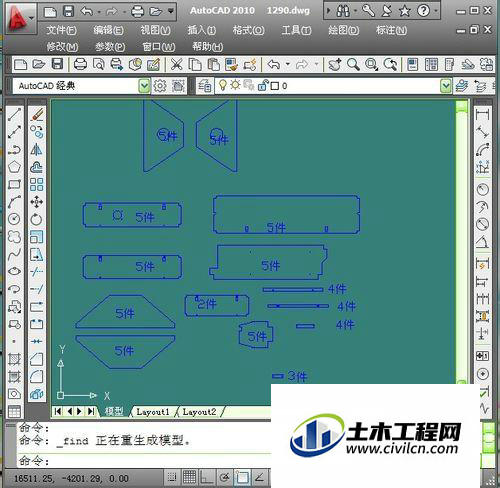Toggle Grid display in status bar

pyautogui.click(x=189, y=478)
